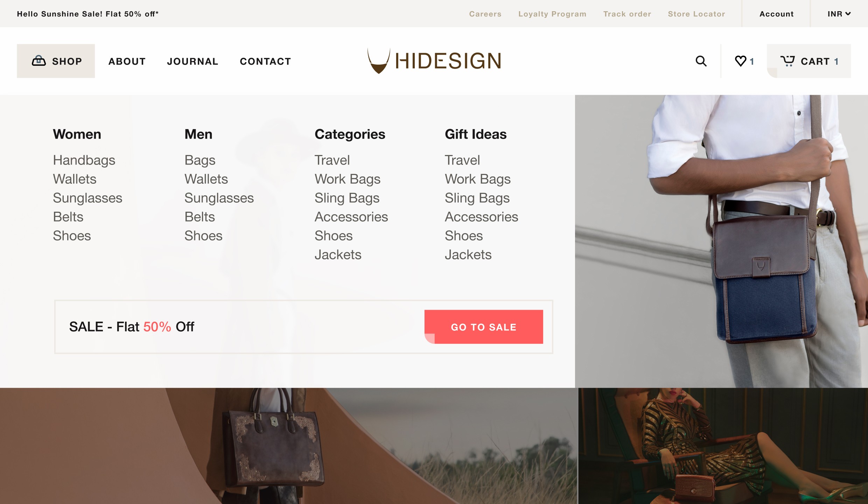Go to the CONTACT page
This screenshot has height=504, width=868.
click(265, 61)
